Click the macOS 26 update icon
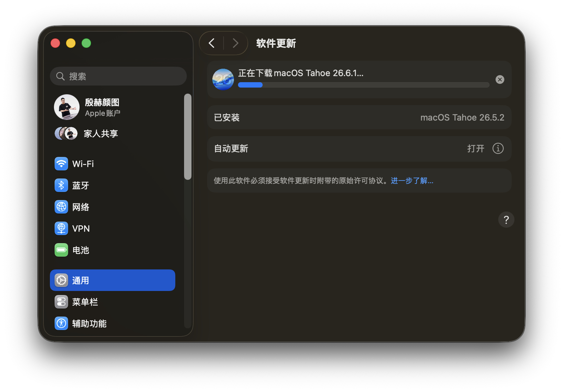 [x=223, y=79]
